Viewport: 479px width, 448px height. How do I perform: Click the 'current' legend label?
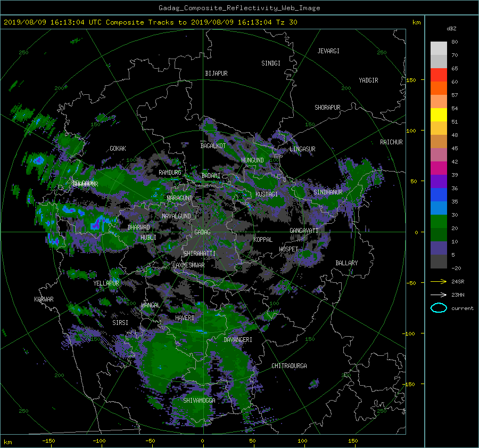(462, 308)
